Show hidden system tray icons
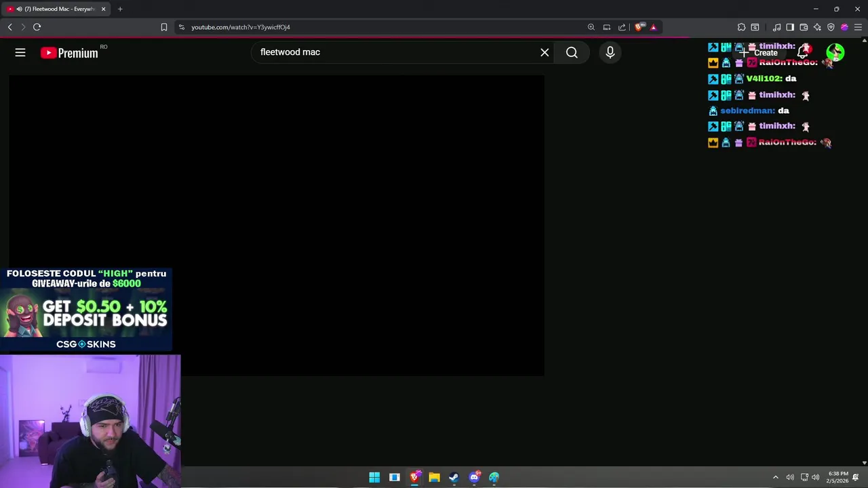The width and height of the screenshot is (868, 488). (x=776, y=477)
